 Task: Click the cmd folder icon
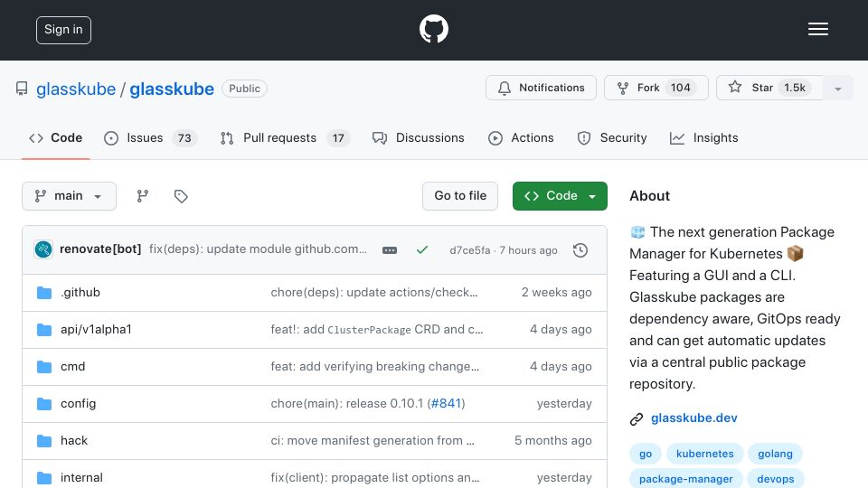point(44,366)
